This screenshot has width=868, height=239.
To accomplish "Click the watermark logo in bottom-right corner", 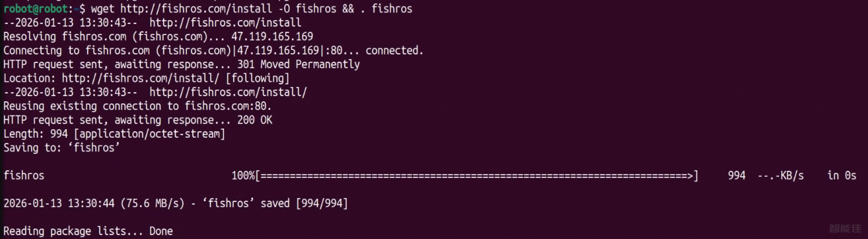I will pos(845,228).
